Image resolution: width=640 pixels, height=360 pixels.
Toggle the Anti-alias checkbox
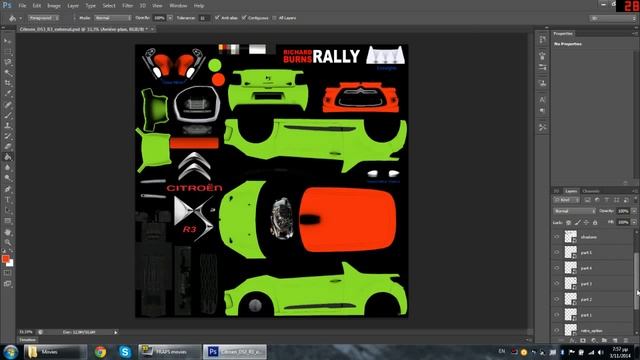[217, 18]
